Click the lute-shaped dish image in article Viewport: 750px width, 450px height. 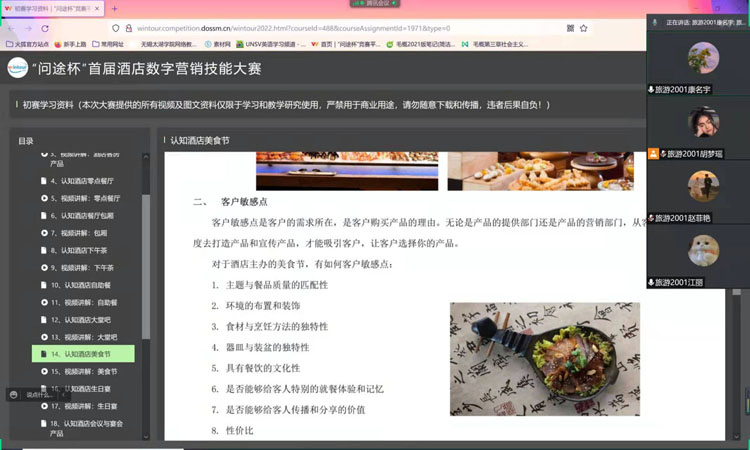tap(545, 359)
